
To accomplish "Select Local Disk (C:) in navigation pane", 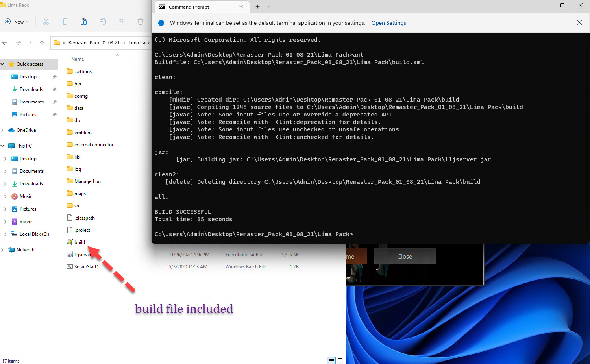I will [34, 234].
